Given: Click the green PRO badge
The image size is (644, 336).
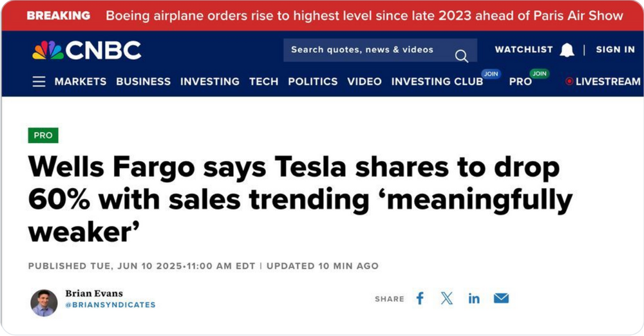Looking at the screenshot, I should (43, 135).
